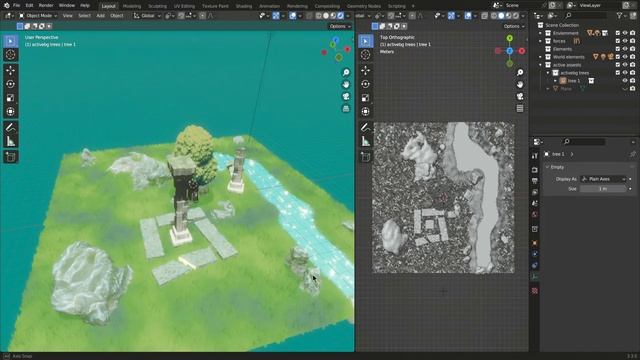
Task: Open the Scene properties tab
Action: pos(535,203)
